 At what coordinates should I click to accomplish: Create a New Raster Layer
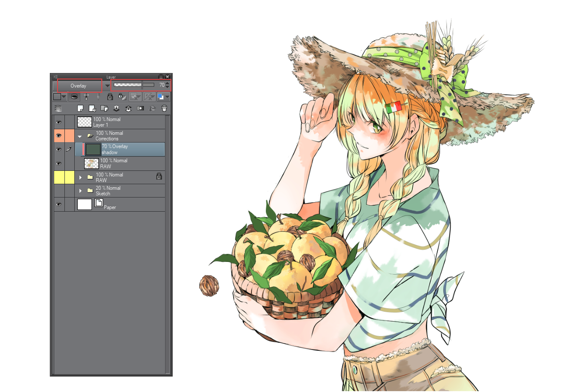[80, 109]
